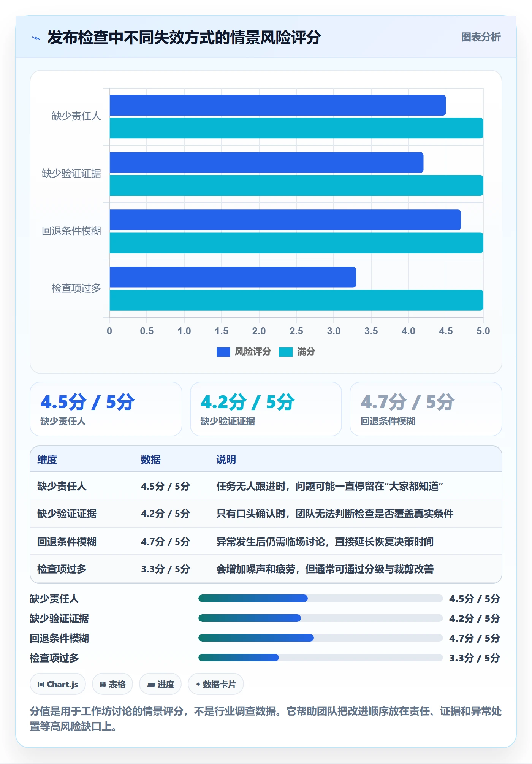
Task: Click progress row label 缺少责任人
Action: (x=54, y=599)
